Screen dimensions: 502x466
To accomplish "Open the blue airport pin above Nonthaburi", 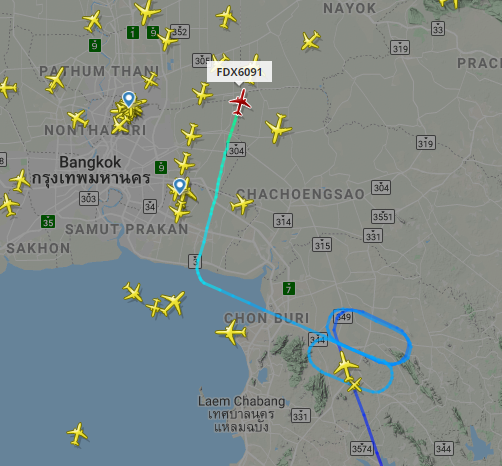I will coord(128,99).
